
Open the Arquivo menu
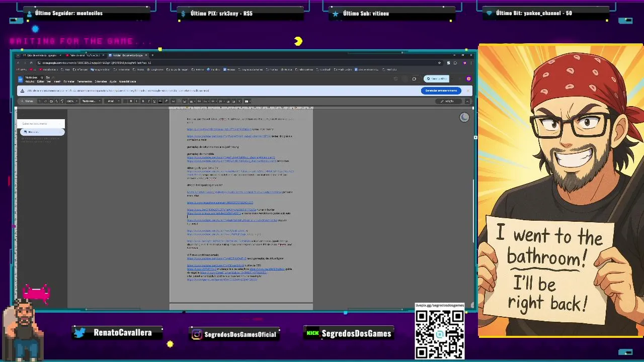pos(30,81)
